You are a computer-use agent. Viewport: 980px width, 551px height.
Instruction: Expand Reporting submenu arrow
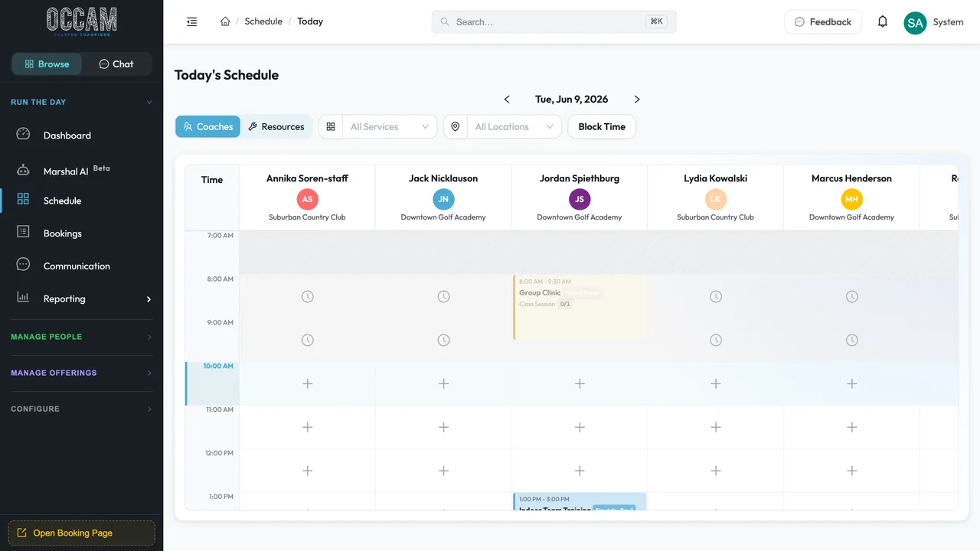pyautogui.click(x=149, y=299)
